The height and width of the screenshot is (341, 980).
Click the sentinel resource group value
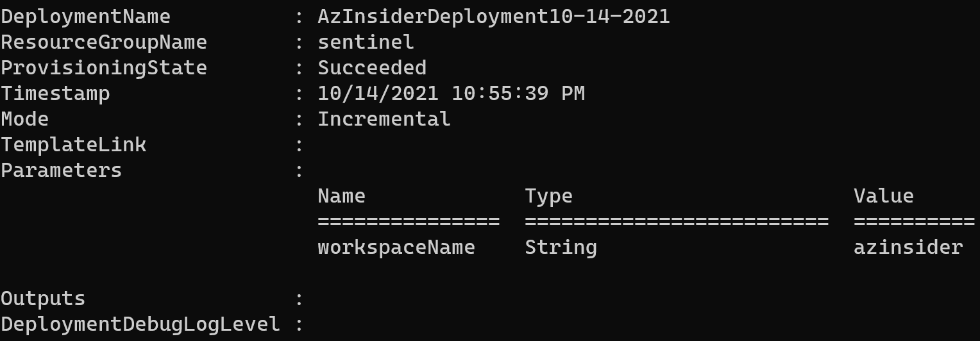(366, 42)
